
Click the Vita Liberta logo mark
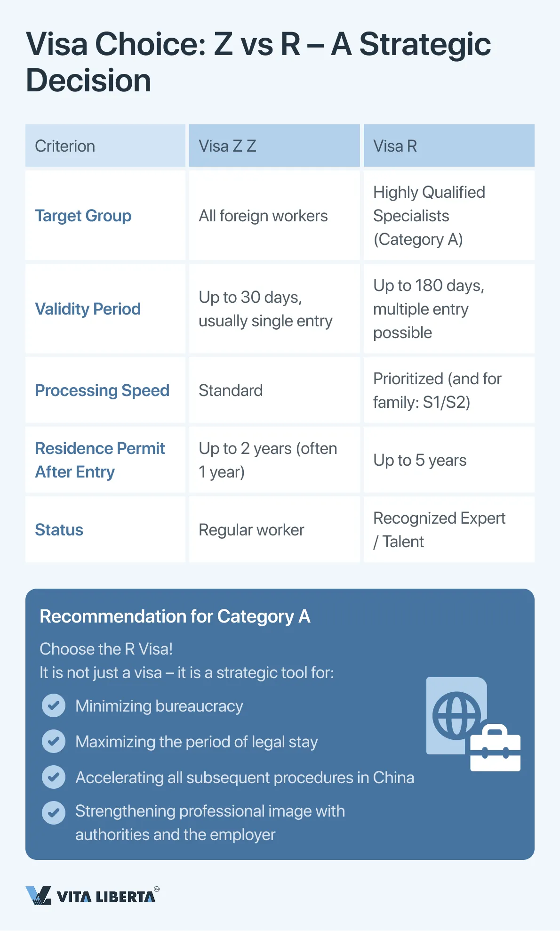click(x=39, y=895)
